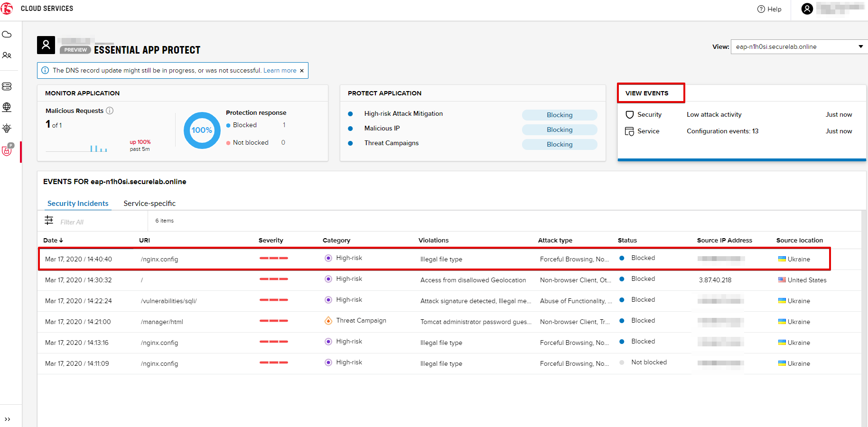Select Malicious IP protection item
Image resolution: width=868 pixels, height=427 pixels.
point(382,128)
